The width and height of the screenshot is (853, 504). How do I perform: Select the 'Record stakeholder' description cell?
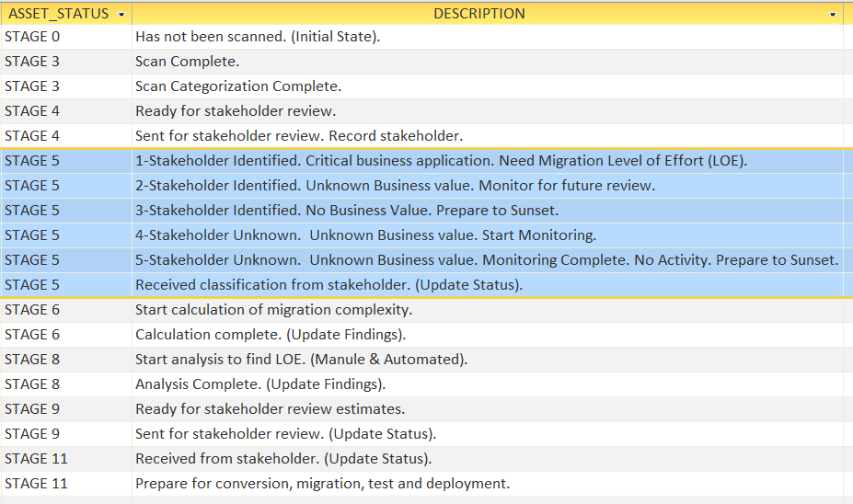pyautogui.click(x=299, y=136)
